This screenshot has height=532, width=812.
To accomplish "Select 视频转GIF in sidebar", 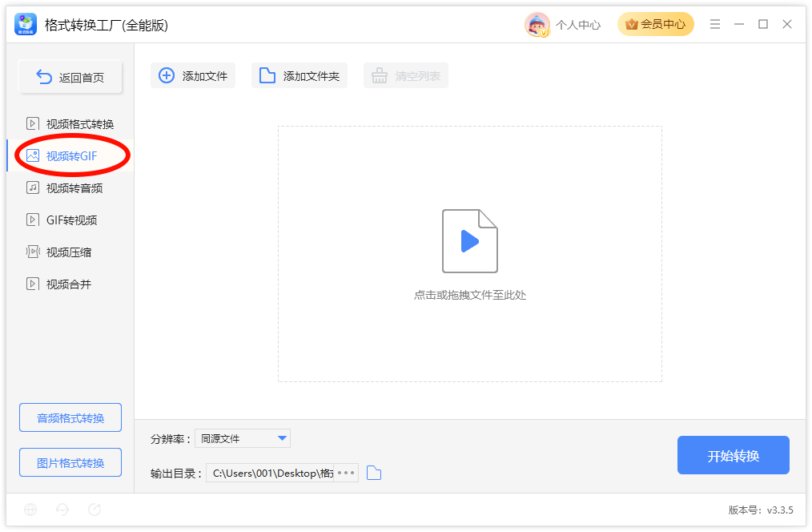I will pos(70,156).
